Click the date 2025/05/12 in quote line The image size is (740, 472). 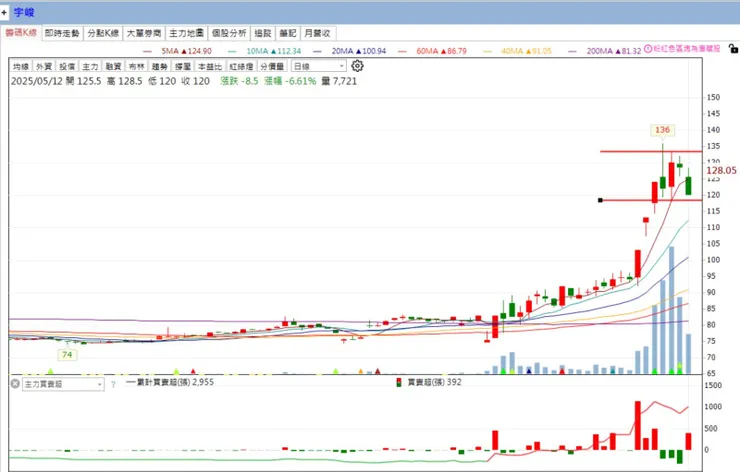pos(37,81)
